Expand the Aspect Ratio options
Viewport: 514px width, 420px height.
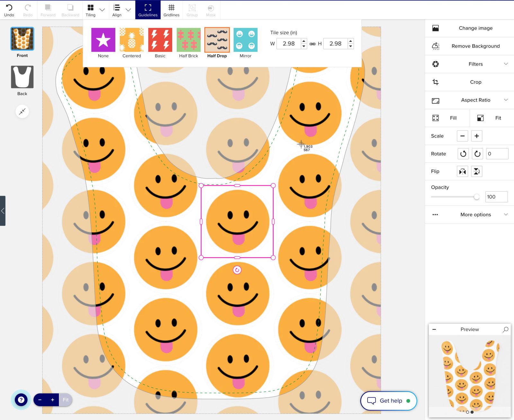(475, 100)
